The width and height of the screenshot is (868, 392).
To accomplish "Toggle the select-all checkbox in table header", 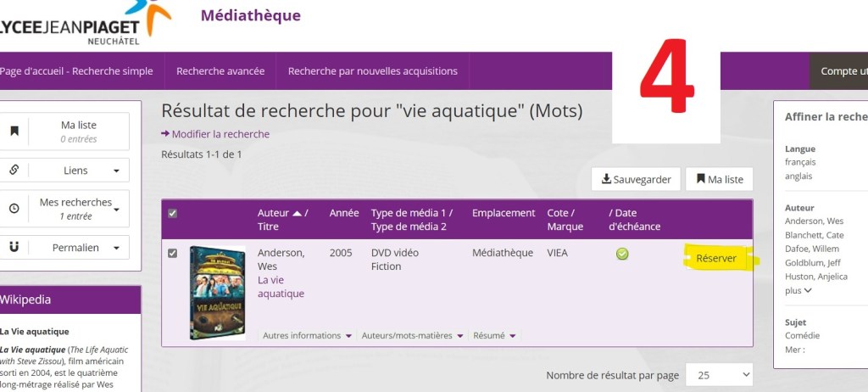I will [x=173, y=213].
